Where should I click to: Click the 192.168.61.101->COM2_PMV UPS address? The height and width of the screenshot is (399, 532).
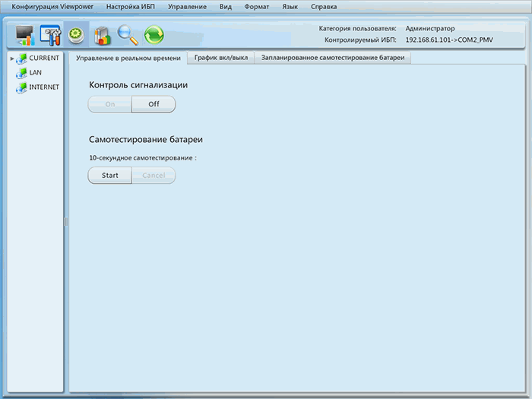(449, 40)
